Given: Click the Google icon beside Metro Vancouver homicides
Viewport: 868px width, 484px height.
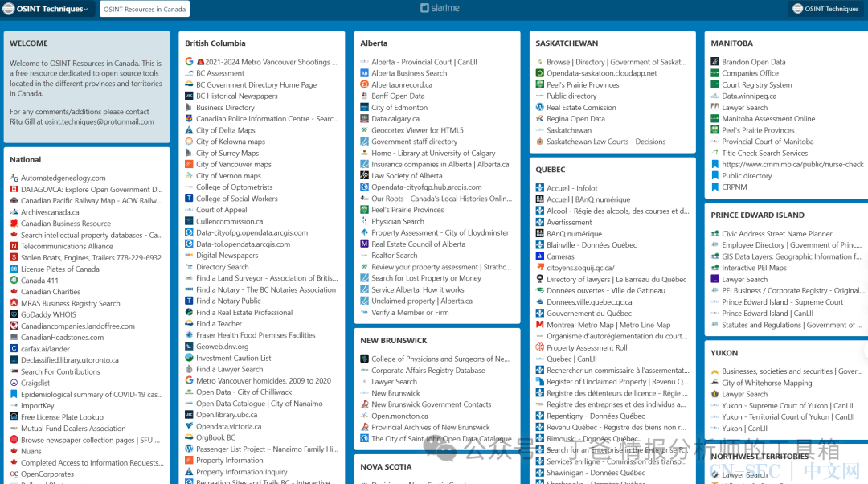Looking at the screenshot, I should click(190, 380).
